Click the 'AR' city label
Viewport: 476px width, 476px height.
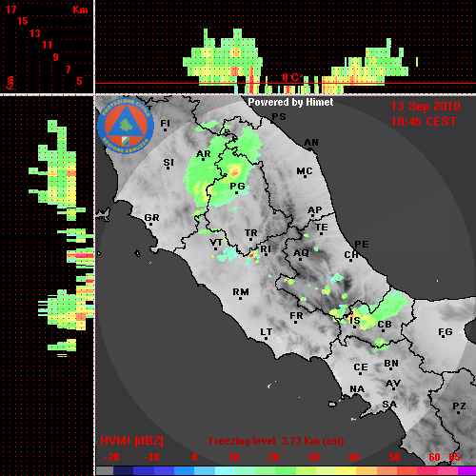(x=204, y=154)
